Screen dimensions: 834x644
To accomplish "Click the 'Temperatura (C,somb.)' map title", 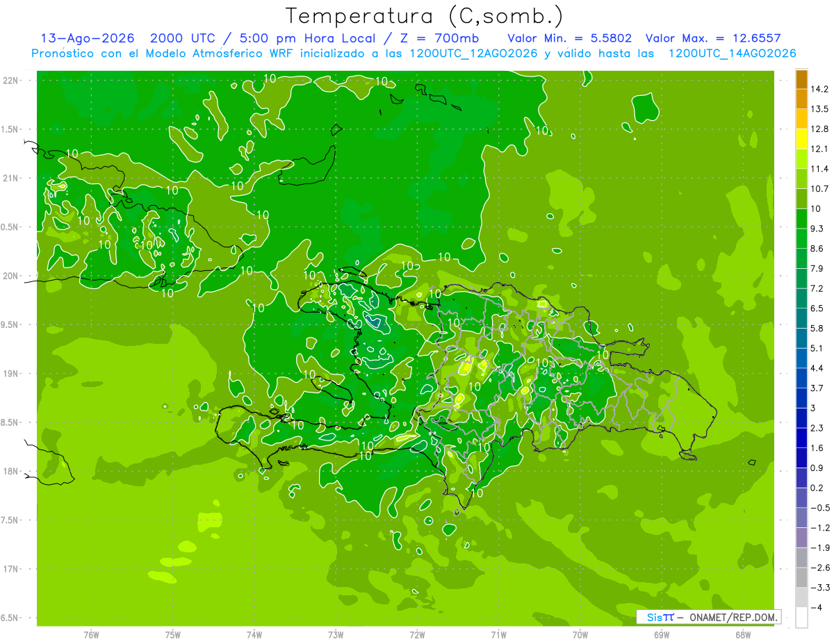I will (x=425, y=16).
